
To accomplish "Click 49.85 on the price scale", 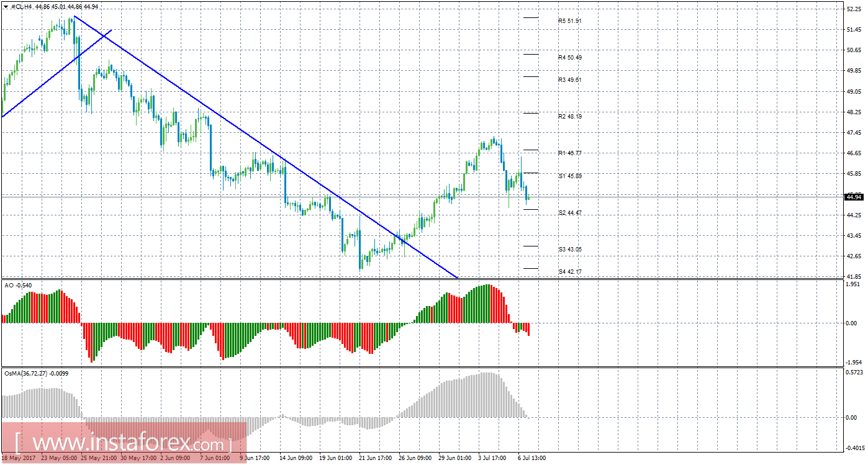I will (x=854, y=71).
